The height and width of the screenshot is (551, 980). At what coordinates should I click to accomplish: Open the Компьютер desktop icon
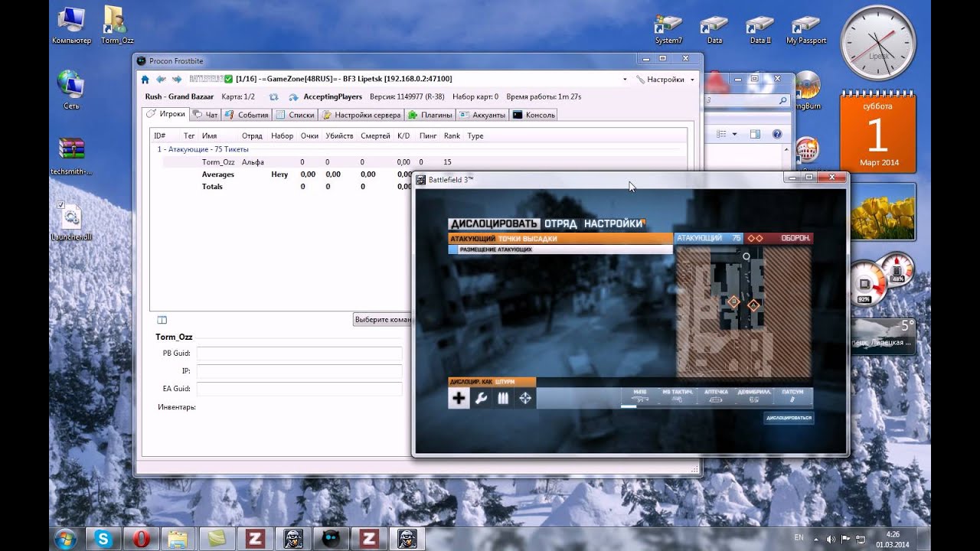coord(71,24)
